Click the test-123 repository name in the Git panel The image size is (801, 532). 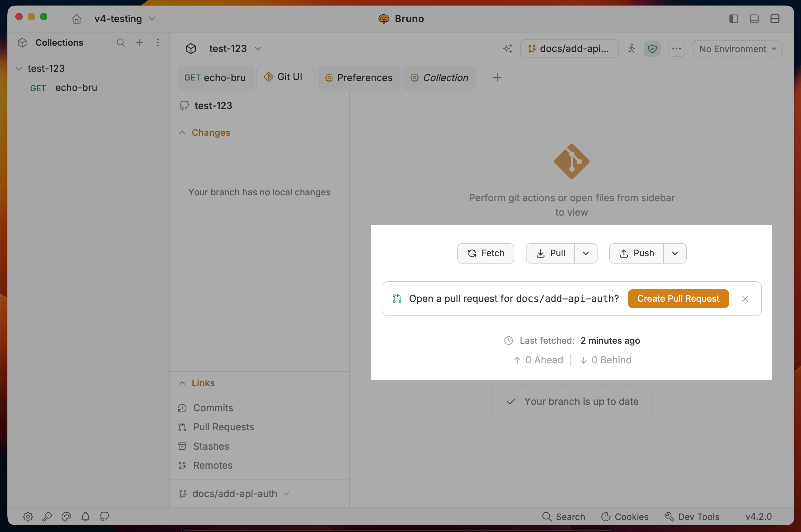[213, 106]
